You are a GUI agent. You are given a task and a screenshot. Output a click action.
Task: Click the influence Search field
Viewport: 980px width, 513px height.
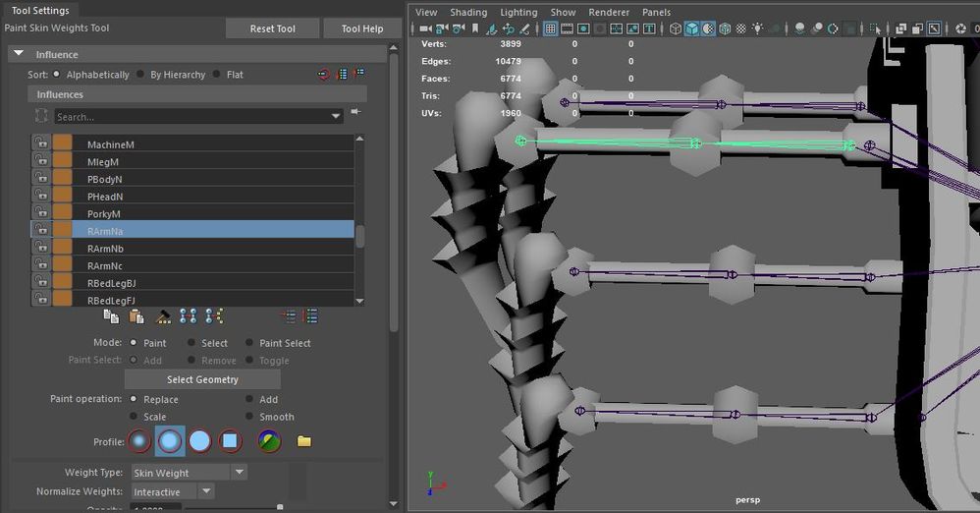[x=198, y=116]
